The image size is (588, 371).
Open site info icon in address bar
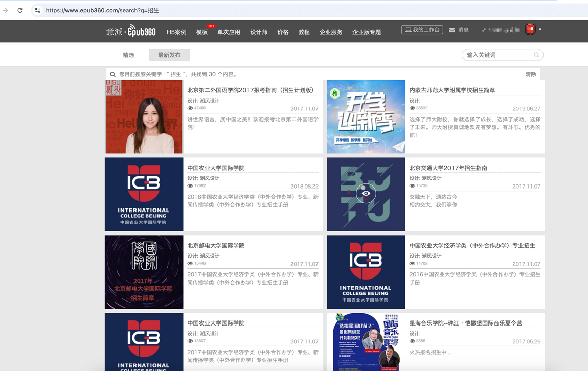37,11
